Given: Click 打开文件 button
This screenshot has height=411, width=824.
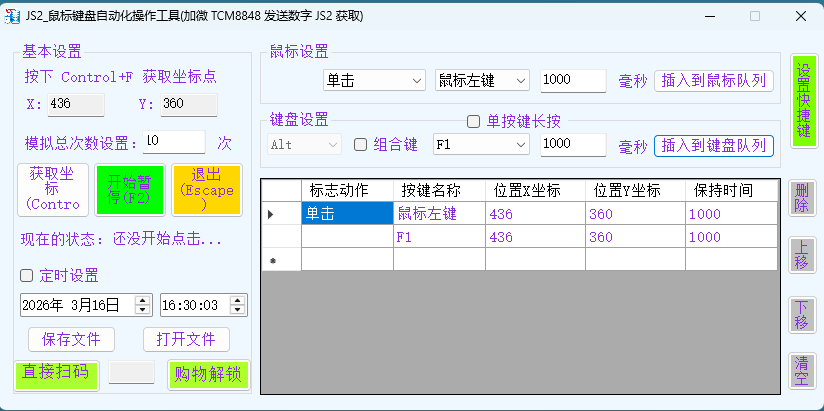Looking at the screenshot, I should pyautogui.click(x=186, y=340).
